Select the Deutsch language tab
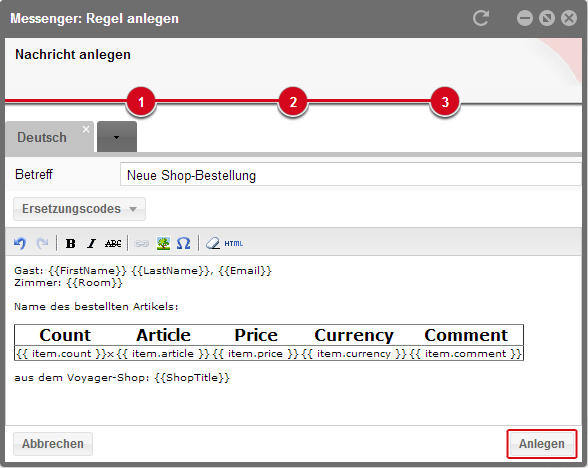Image resolution: width=588 pixels, height=468 pixels. (x=42, y=137)
